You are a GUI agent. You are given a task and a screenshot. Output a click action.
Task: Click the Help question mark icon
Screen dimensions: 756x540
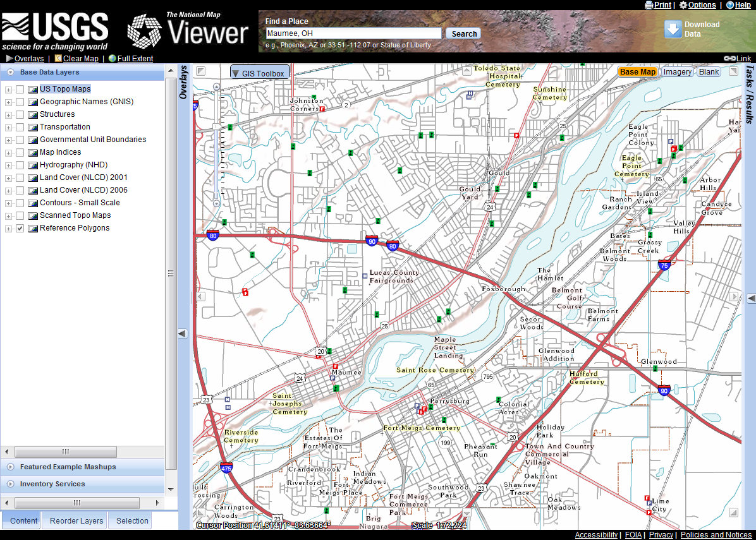[730, 5]
